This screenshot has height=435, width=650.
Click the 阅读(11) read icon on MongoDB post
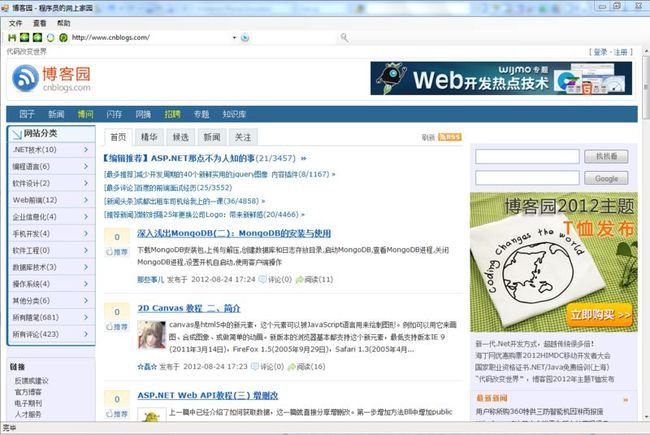pos(299,280)
